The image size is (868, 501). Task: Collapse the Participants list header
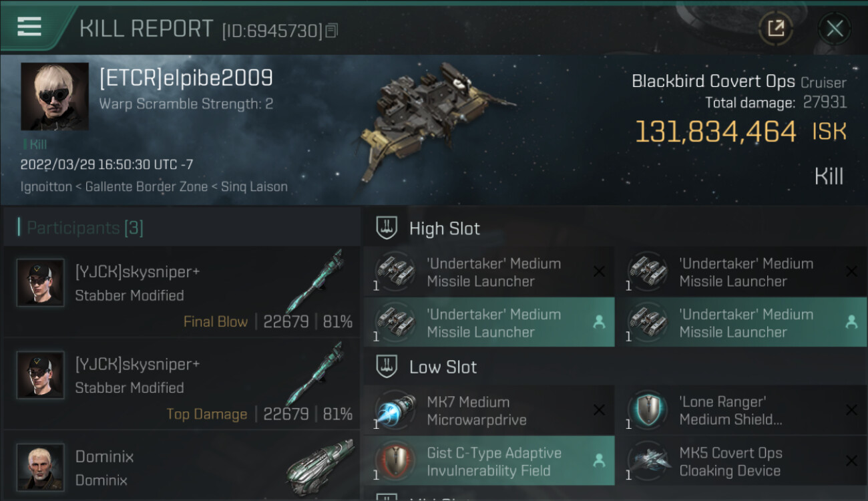pos(85,228)
